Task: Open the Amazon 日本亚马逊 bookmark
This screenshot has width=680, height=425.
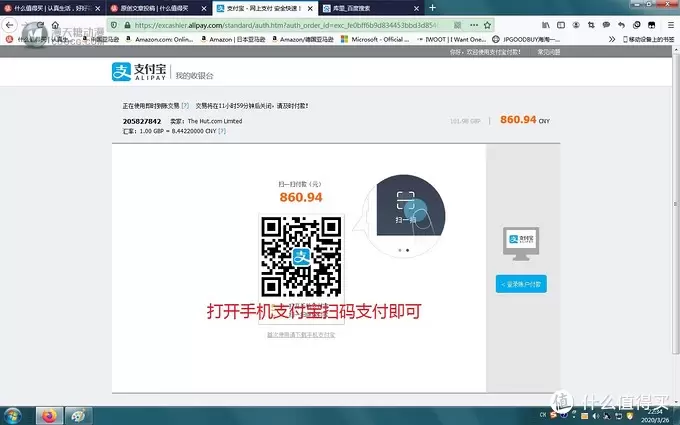Action: click(x=233, y=39)
